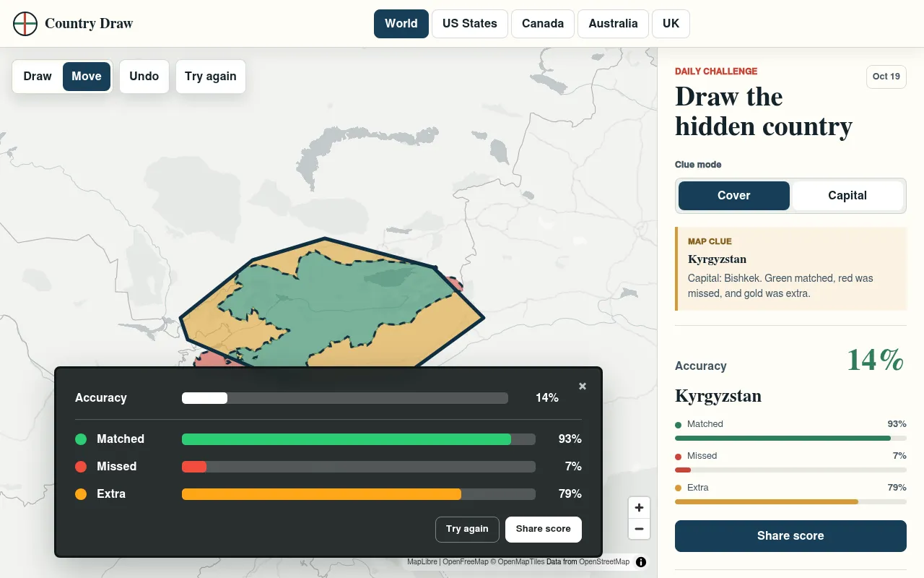Open the UK tab
This screenshot has height=578, width=924.
point(671,24)
